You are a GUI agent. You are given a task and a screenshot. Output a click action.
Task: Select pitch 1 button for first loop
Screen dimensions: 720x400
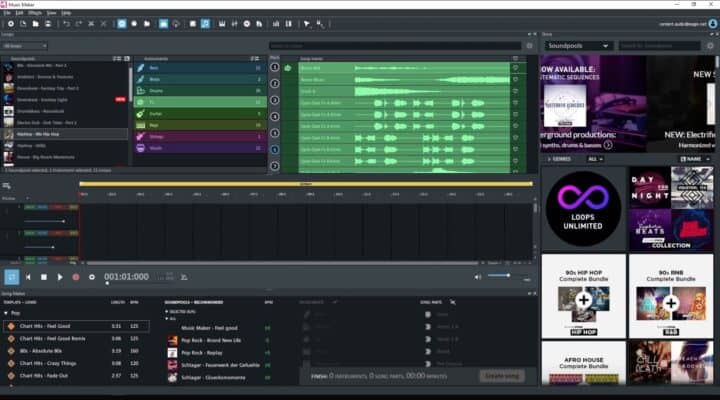pos(276,68)
